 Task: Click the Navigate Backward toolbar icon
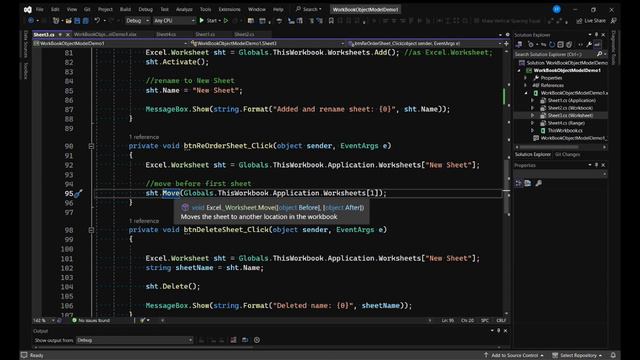(31, 20)
